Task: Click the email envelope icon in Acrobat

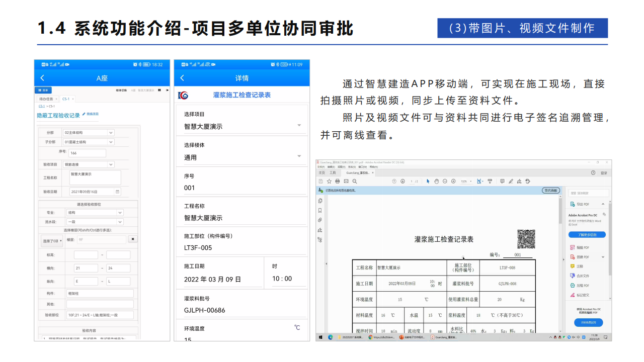Action: (x=346, y=181)
